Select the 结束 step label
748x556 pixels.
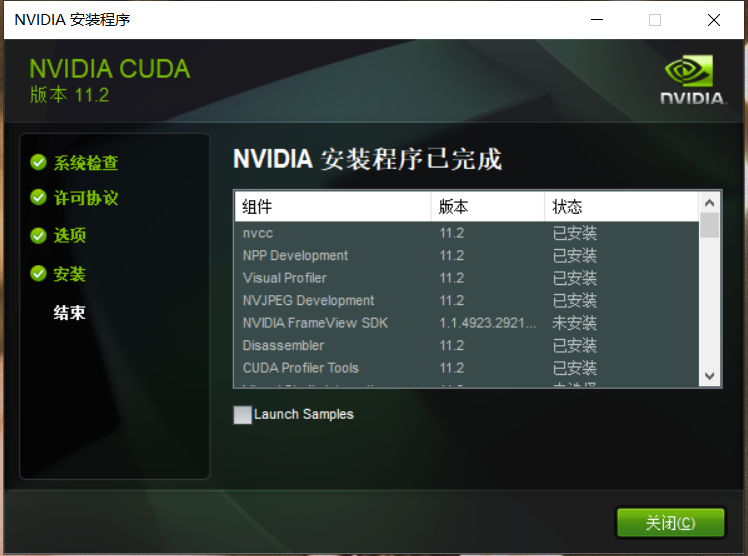[70, 313]
